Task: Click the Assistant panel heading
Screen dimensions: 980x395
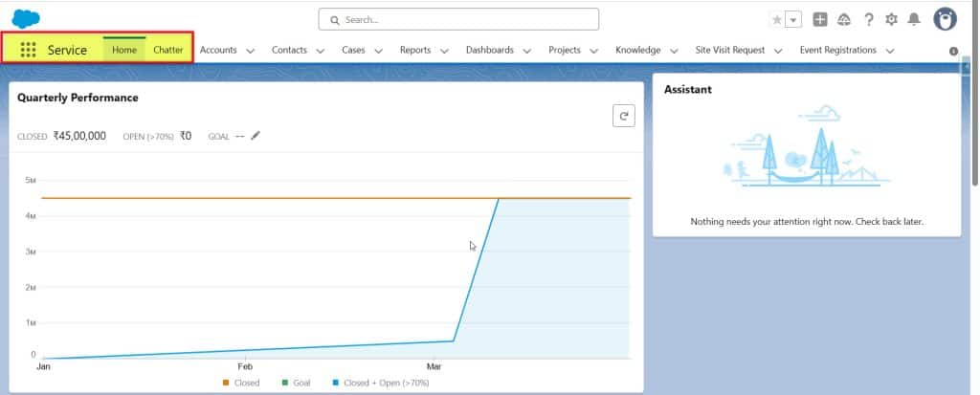Action: 687,89
